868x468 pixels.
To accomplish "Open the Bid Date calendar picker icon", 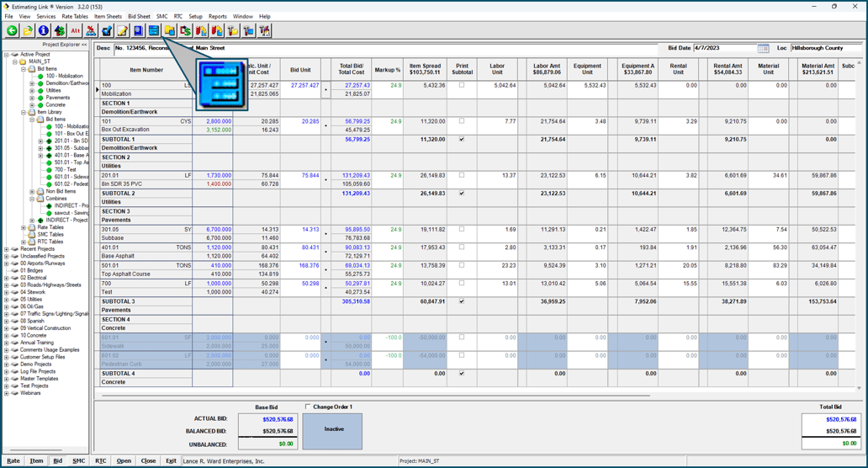I will (764, 48).
